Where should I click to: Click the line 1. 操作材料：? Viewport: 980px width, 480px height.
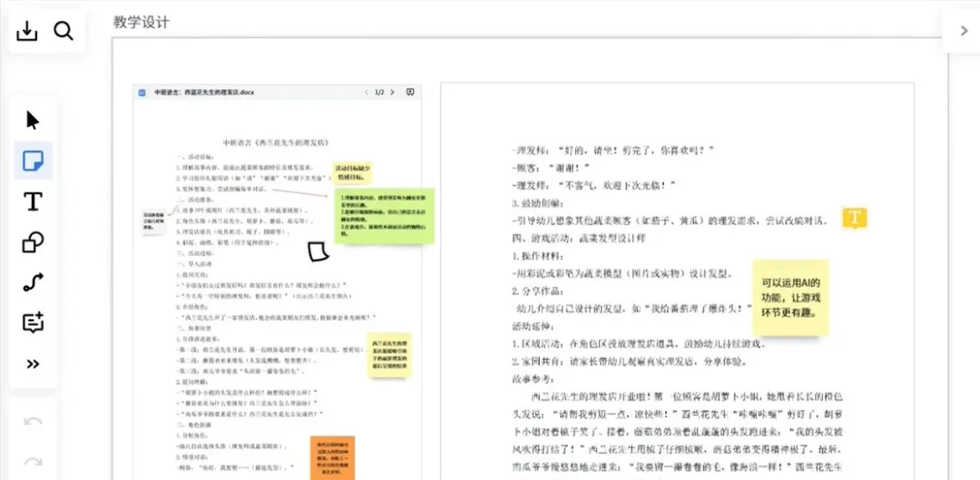coord(538,256)
